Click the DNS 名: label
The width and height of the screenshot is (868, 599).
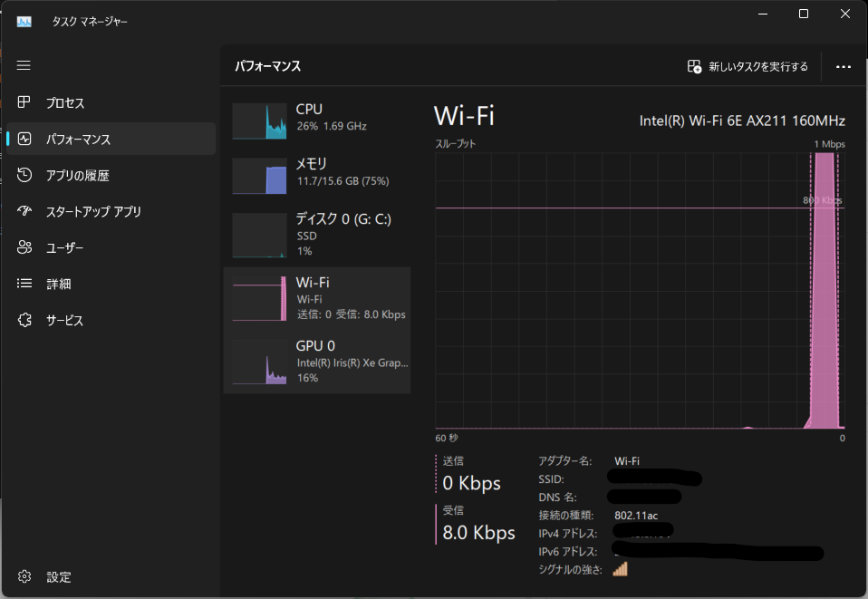click(557, 498)
